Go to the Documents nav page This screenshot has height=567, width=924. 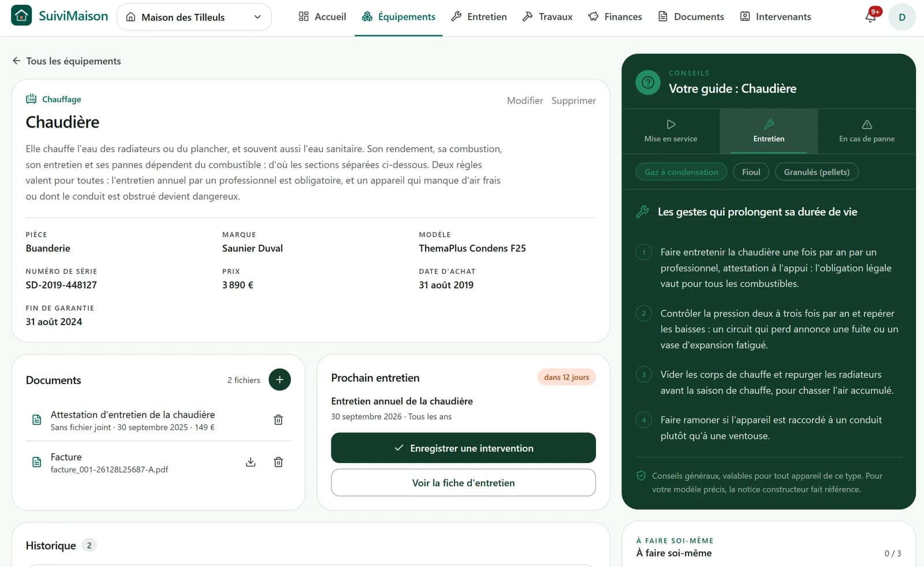pos(691,17)
